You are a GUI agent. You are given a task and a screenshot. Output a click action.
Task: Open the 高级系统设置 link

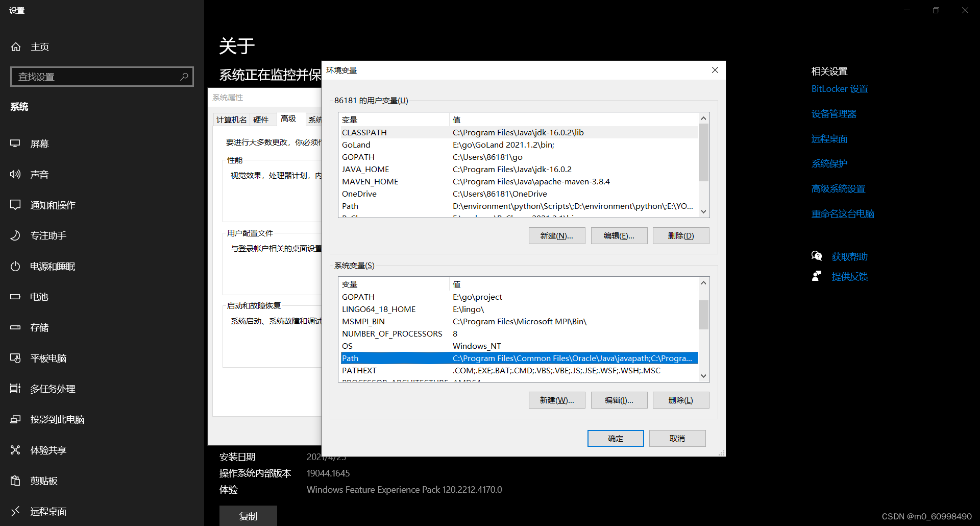click(839, 189)
